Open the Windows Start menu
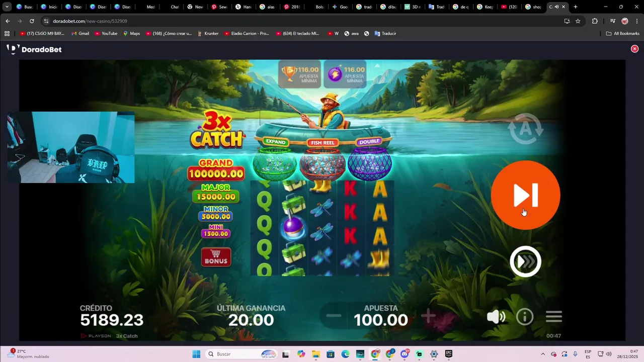The height and width of the screenshot is (362, 644). (x=196, y=354)
